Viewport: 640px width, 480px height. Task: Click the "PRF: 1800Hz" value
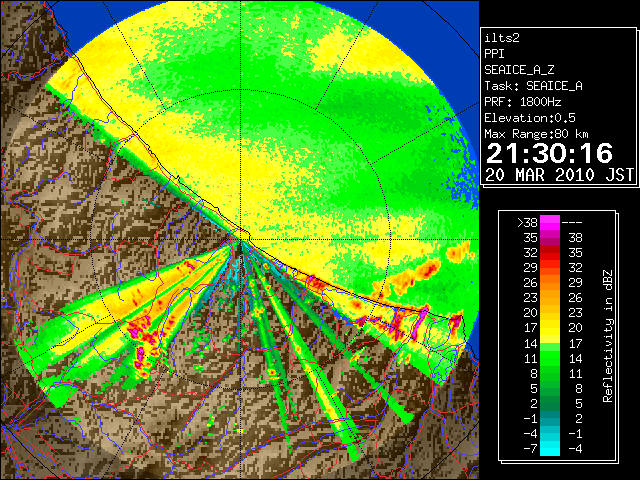[x=523, y=102]
